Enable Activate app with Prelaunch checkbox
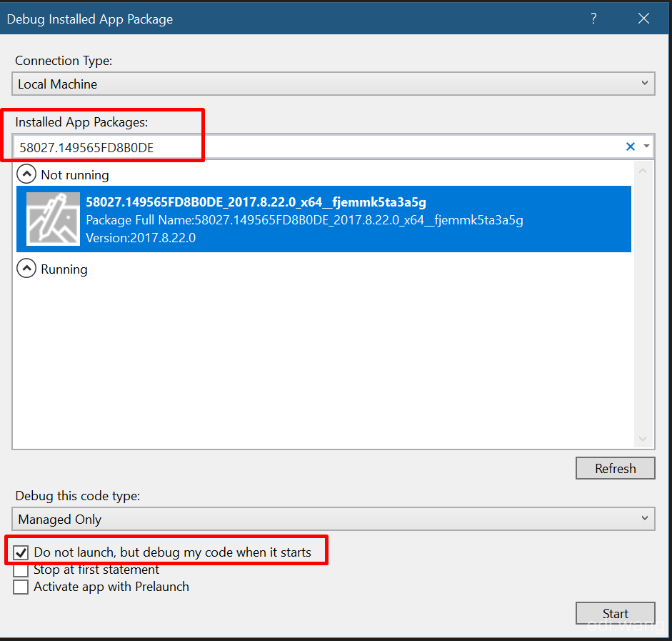Screen dimensions: 672x641 pos(21,587)
